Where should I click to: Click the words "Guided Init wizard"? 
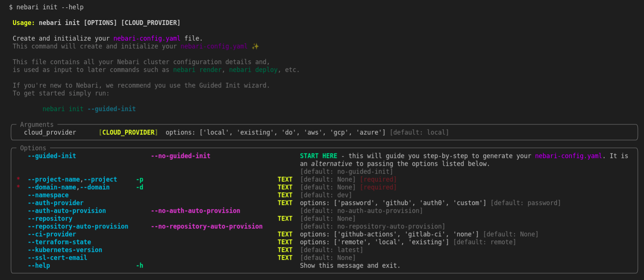point(233,85)
